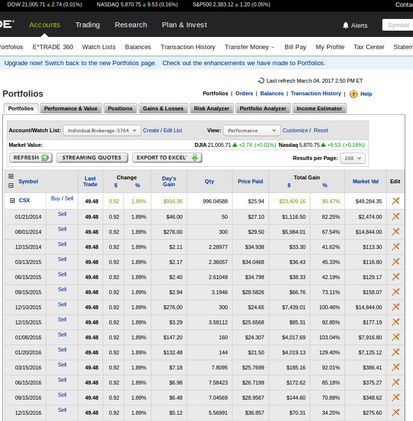Click the last refresh circular arrow icon
This screenshot has width=413, height=421.
tap(261, 81)
